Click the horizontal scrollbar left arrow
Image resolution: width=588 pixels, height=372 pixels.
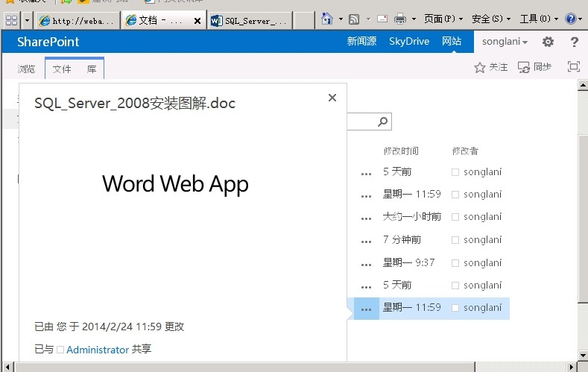(7, 367)
